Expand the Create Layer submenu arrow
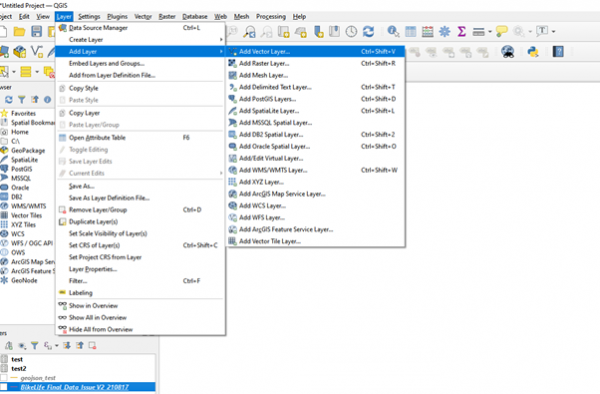The width and height of the screenshot is (600, 394). coord(221,40)
